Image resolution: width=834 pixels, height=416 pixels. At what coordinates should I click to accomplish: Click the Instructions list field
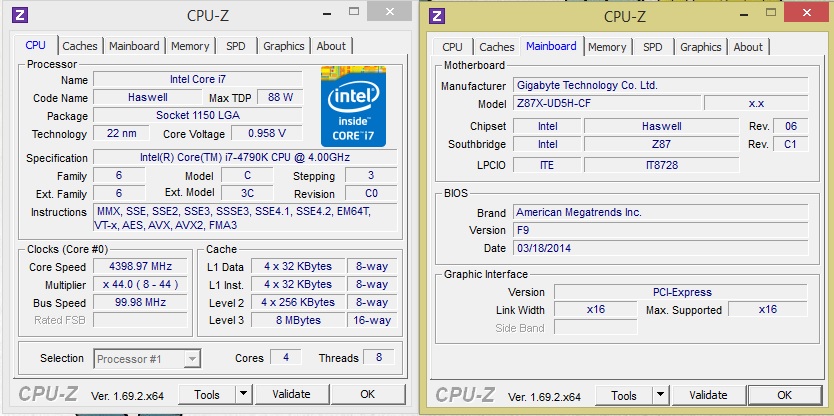[245, 218]
